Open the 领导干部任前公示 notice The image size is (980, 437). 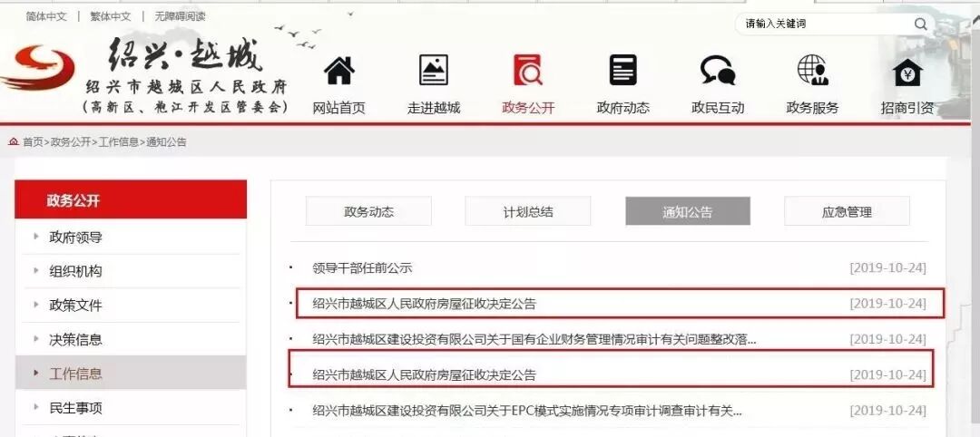tap(362, 268)
